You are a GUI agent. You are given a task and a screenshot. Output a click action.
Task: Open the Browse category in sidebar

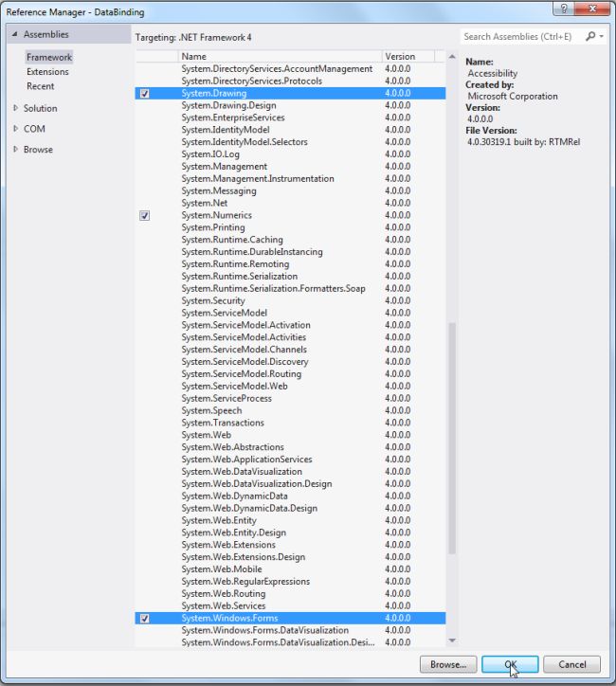(38, 149)
